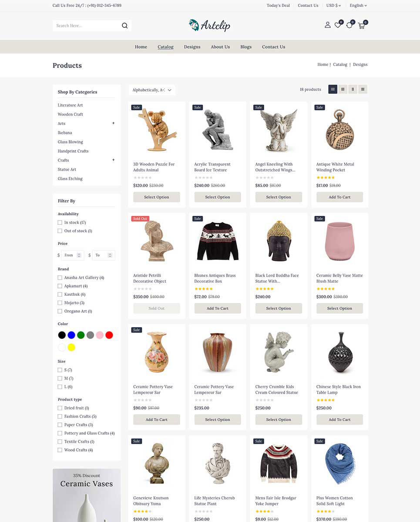
Task: Switch to three-column grid view
Action: point(343,89)
